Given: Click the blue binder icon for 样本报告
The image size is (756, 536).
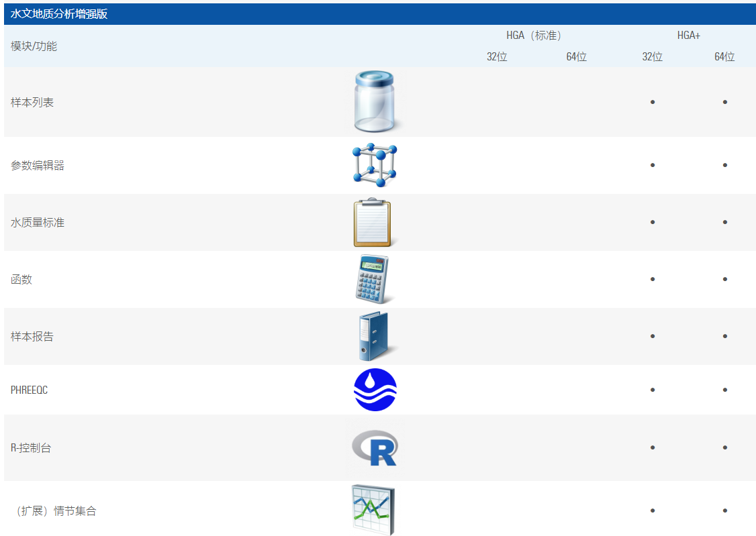Looking at the screenshot, I should [373, 337].
